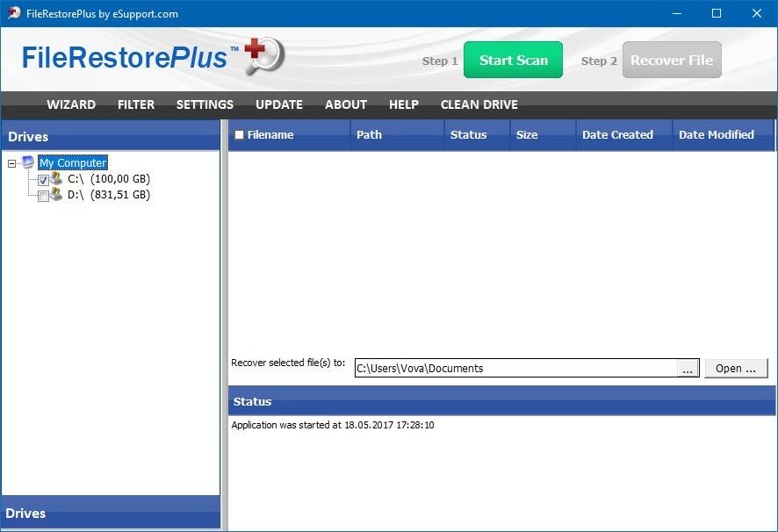Image resolution: width=778 pixels, height=532 pixels.
Task: Click the My Computer icon in tree
Action: pyautogui.click(x=28, y=162)
